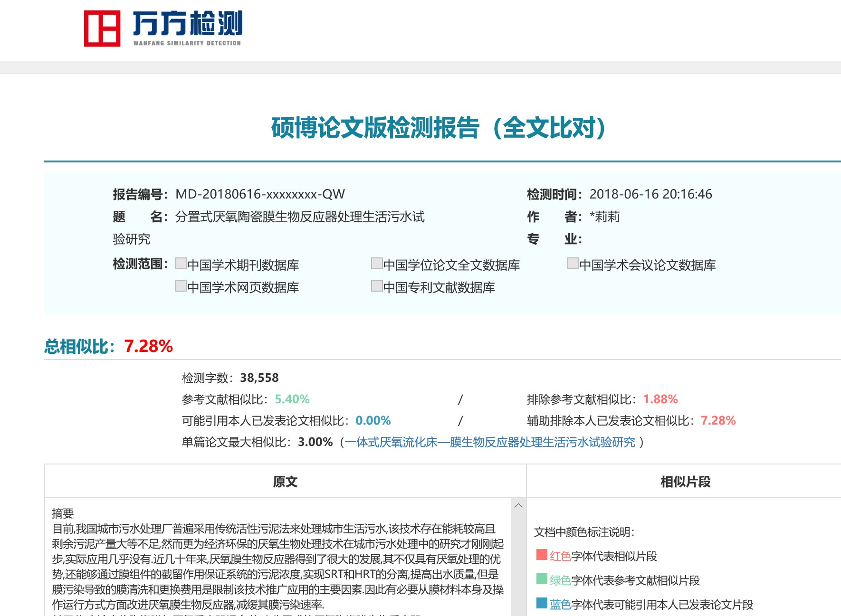Click the word count 38,558
The image size is (841, 616).
(259, 378)
